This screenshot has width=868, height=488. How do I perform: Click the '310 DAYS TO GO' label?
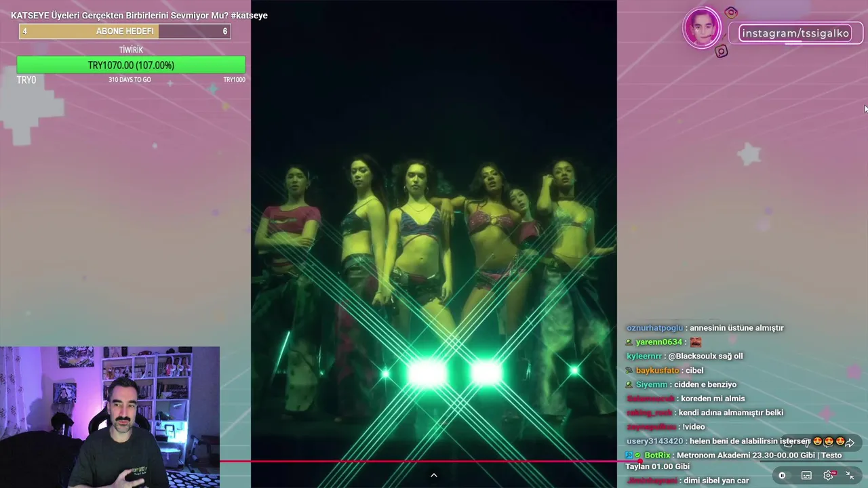coord(130,80)
